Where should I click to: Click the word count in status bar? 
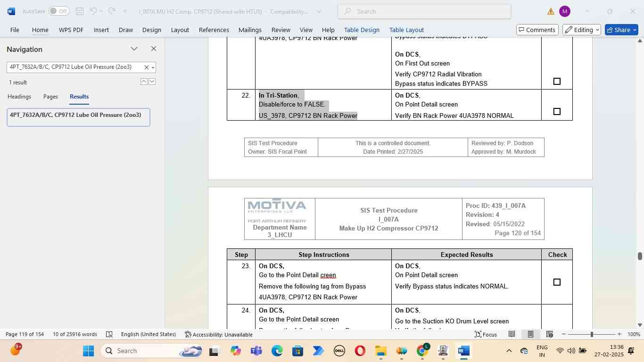point(75,334)
